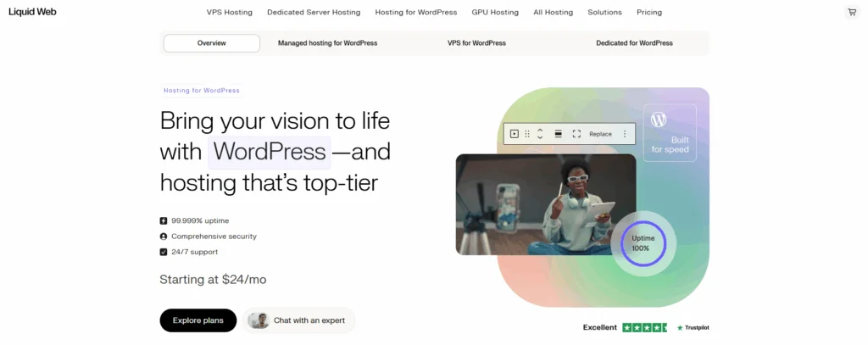Click the fullscreen icon in editor toolbar
Viewport: 868px width, 345px height.
576,134
